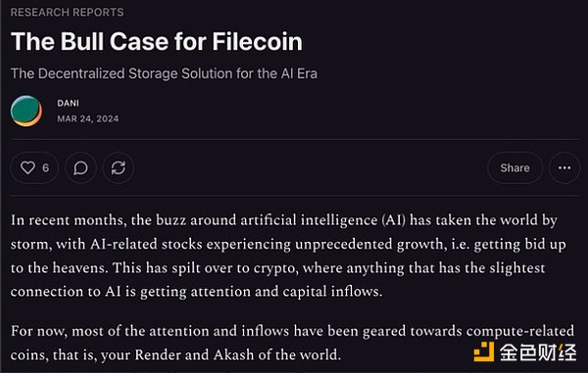Viewport: 588px width, 373px height.
Task: Click the author's round avatar image
Action: pyautogui.click(x=26, y=111)
